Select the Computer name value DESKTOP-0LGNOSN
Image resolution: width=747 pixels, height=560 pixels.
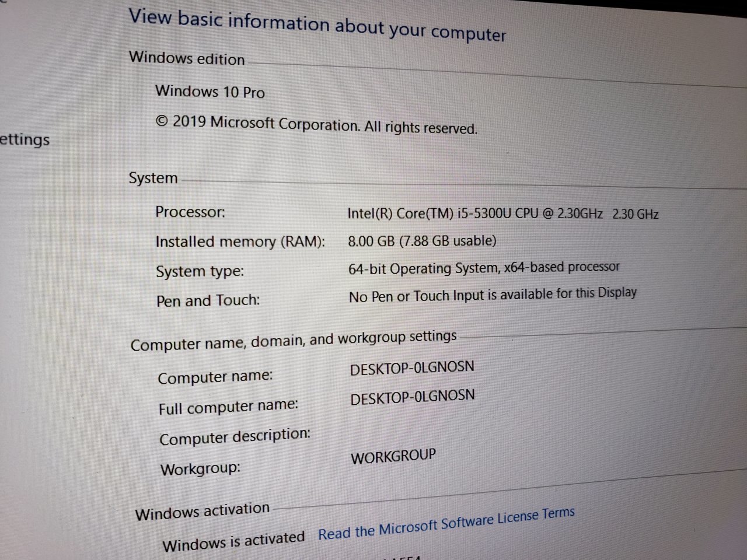click(412, 368)
